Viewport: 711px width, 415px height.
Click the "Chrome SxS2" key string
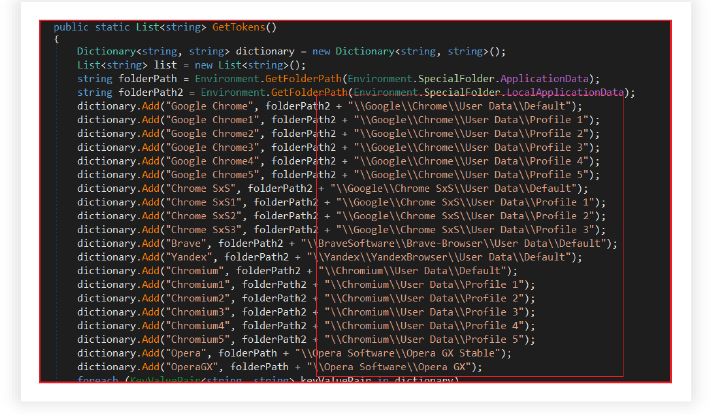204,216
